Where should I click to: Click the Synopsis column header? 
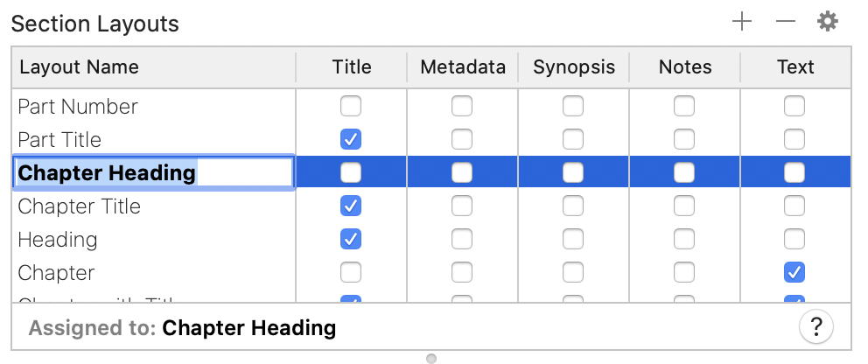(x=574, y=67)
